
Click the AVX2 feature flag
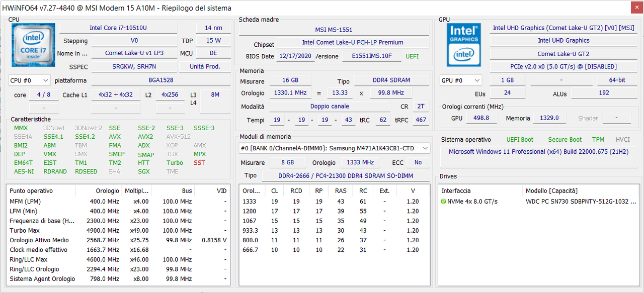pyautogui.click(x=145, y=137)
